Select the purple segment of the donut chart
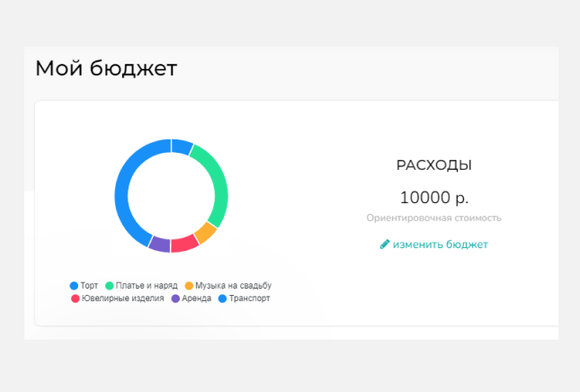This screenshot has width=580, height=392. pos(159,245)
